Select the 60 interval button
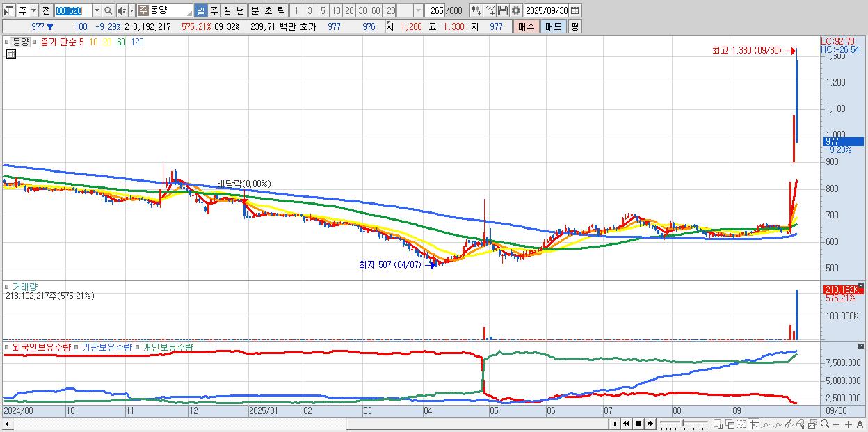 point(376,10)
